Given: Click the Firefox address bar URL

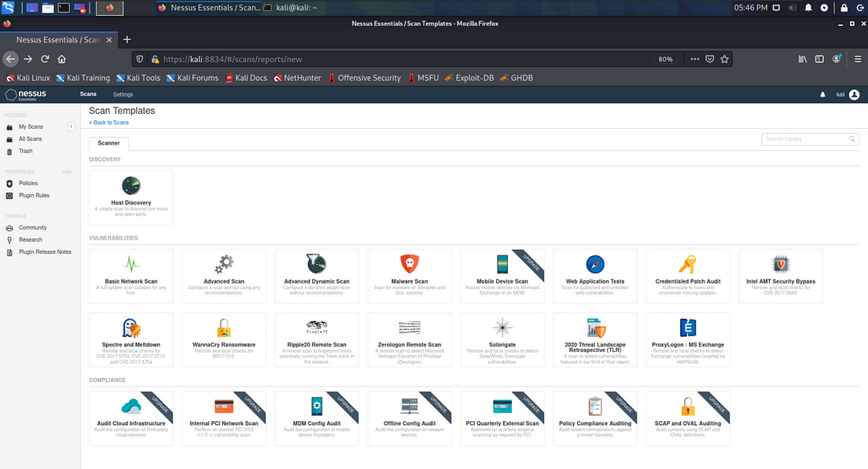Looking at the screenshot, I should tap(233, 59).
